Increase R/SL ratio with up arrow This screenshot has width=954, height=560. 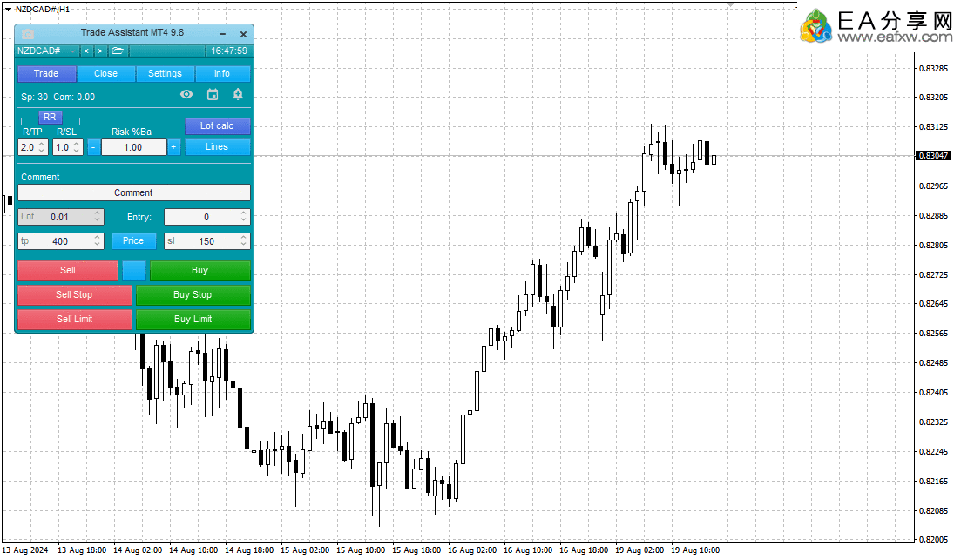coord(77,144)
